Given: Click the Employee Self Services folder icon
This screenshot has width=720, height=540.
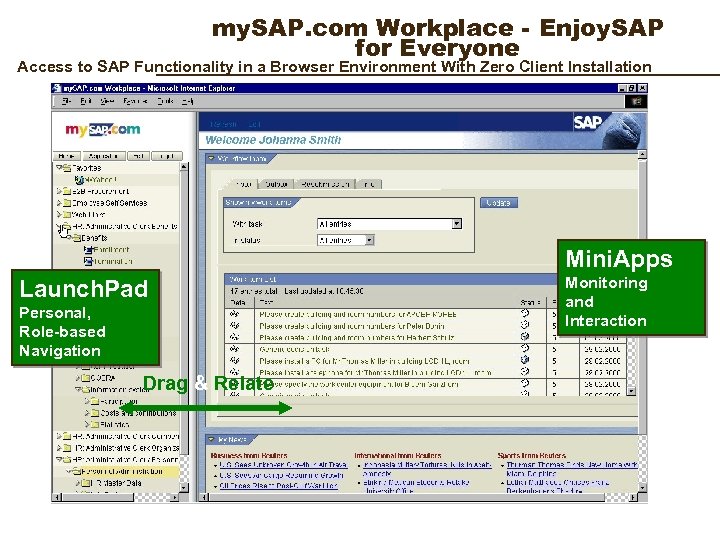Looking at the screenshot, I should click(x=67, y=202).
